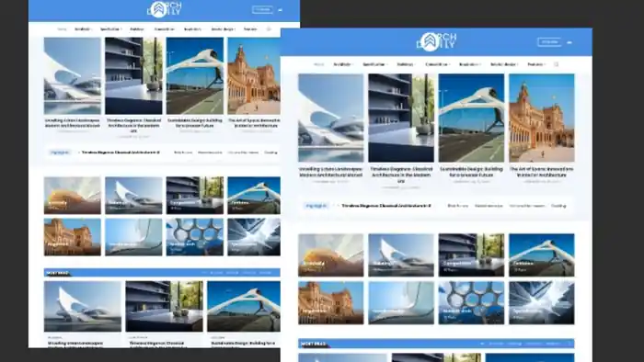The width and height of the screenshot is (644, 362).
Task: Open the search icon in the front page menu
Action: (x=556, y=64)
